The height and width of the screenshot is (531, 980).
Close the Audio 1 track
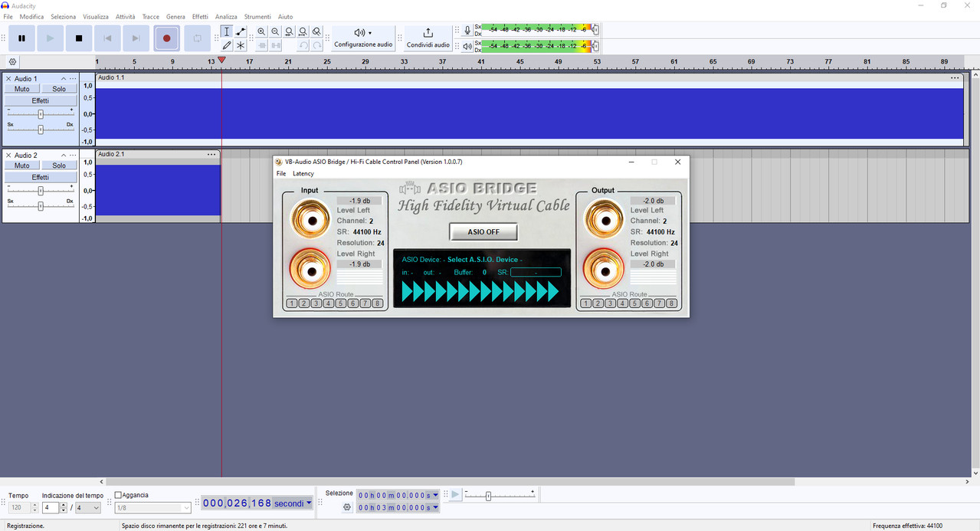8,79
